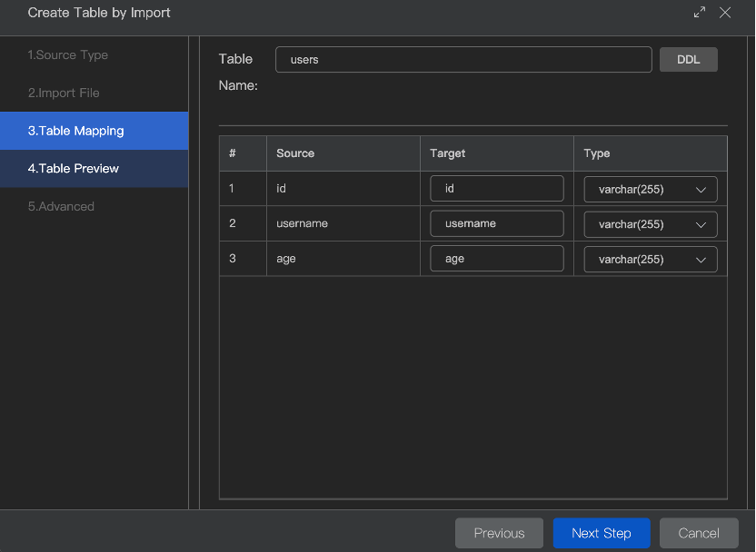Image resolution: width=756 pixels, height=552 pixels.
Task: Edit the target field for id
Action: tap(496, 189)
